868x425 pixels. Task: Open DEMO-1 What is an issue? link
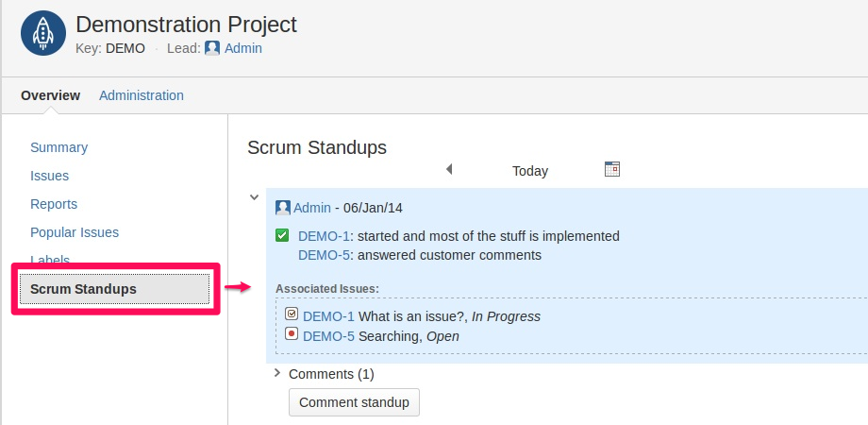329,316
